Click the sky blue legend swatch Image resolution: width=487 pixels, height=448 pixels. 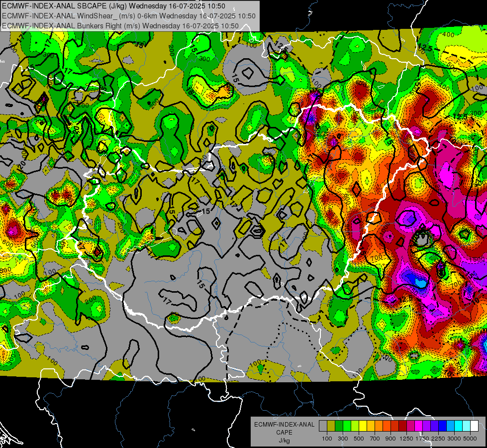450,426
